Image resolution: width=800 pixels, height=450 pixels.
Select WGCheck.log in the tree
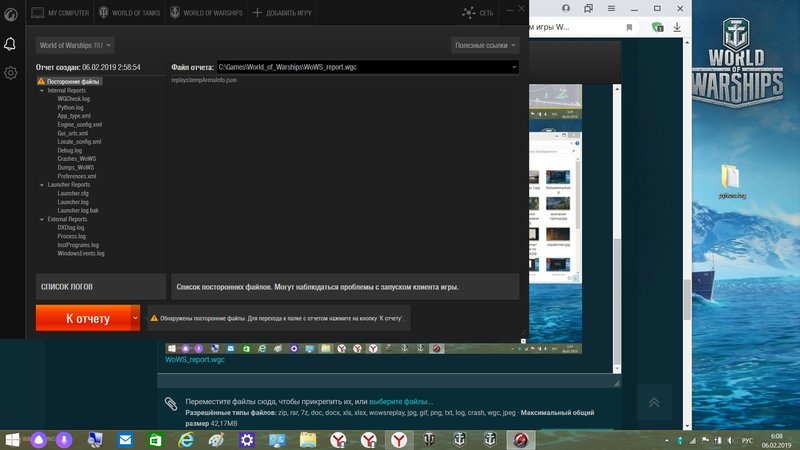tap(73, 99)
